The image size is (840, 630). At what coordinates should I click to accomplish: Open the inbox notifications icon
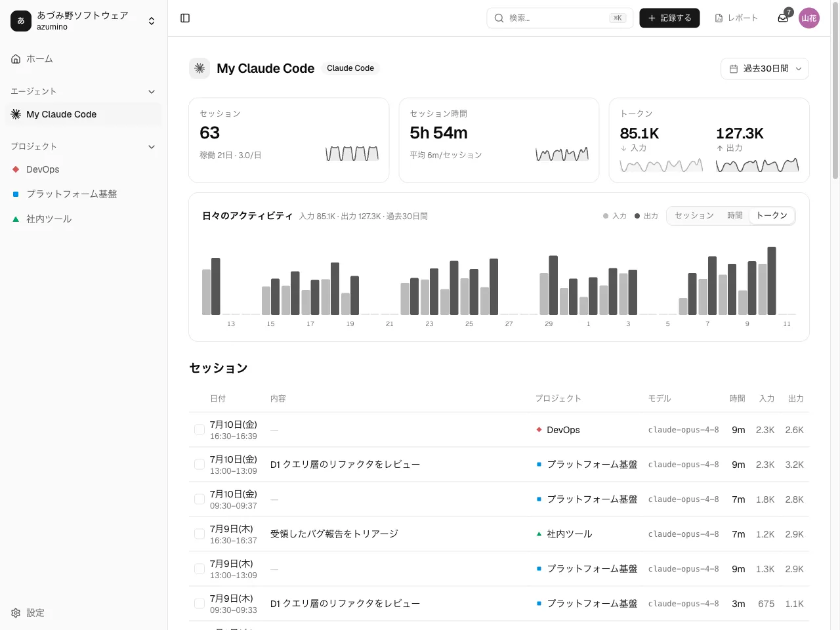click(x=783, y=18)
